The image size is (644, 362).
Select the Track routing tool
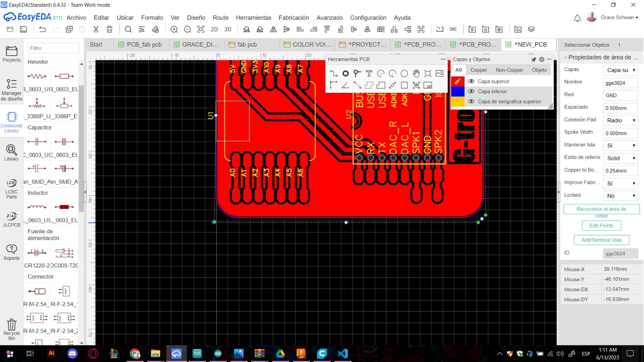[334, 73]
